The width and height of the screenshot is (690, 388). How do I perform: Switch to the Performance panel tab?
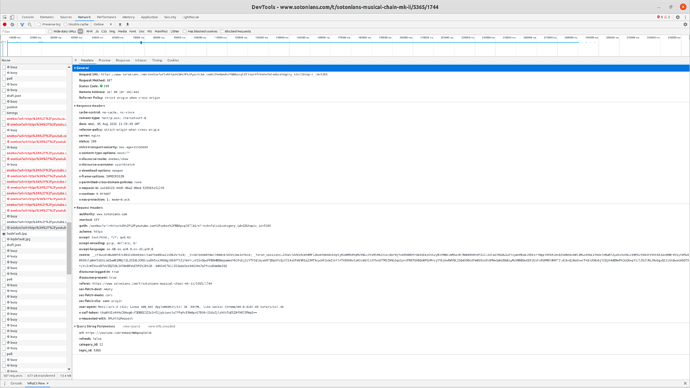tap(106, 17)
